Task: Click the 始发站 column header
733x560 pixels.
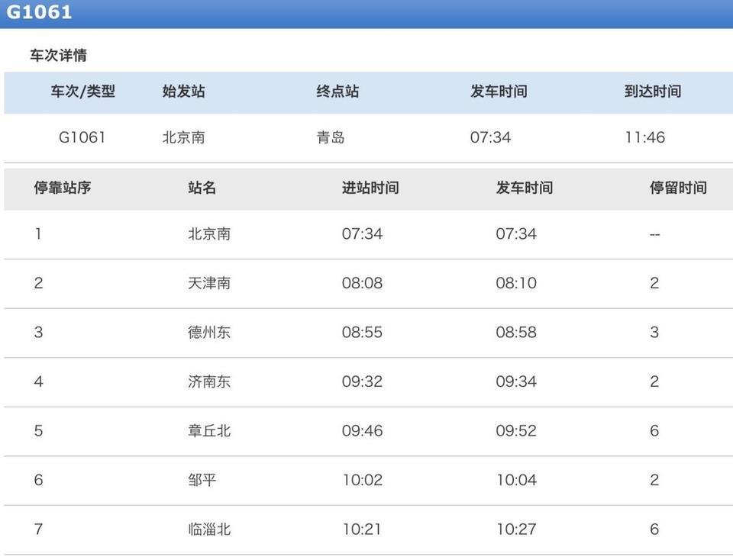Action: (184, 91)
